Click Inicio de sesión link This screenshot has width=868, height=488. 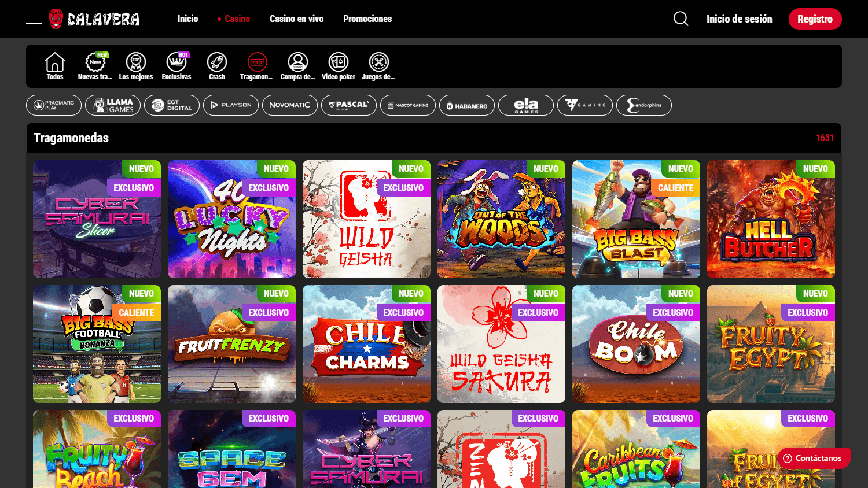[740, 19]
